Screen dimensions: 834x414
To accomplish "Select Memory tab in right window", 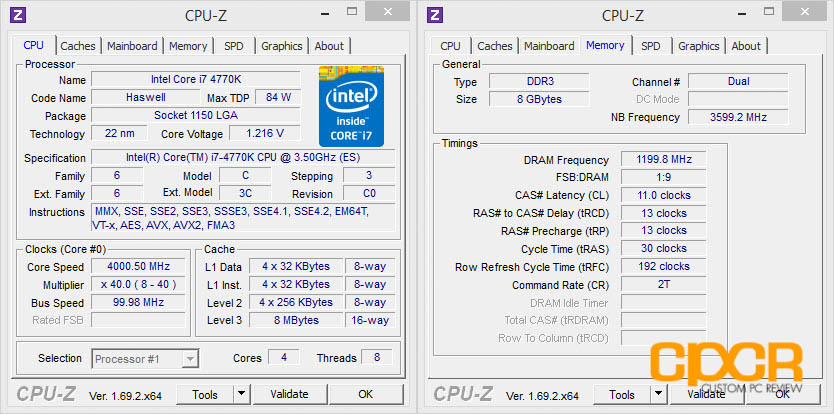I will click(605, 45).
